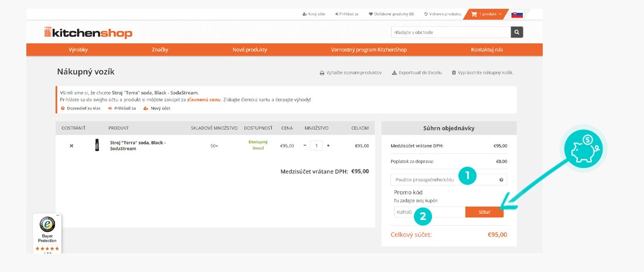Open Stroj "Terra" soda, Black product link

pos(138,146)
